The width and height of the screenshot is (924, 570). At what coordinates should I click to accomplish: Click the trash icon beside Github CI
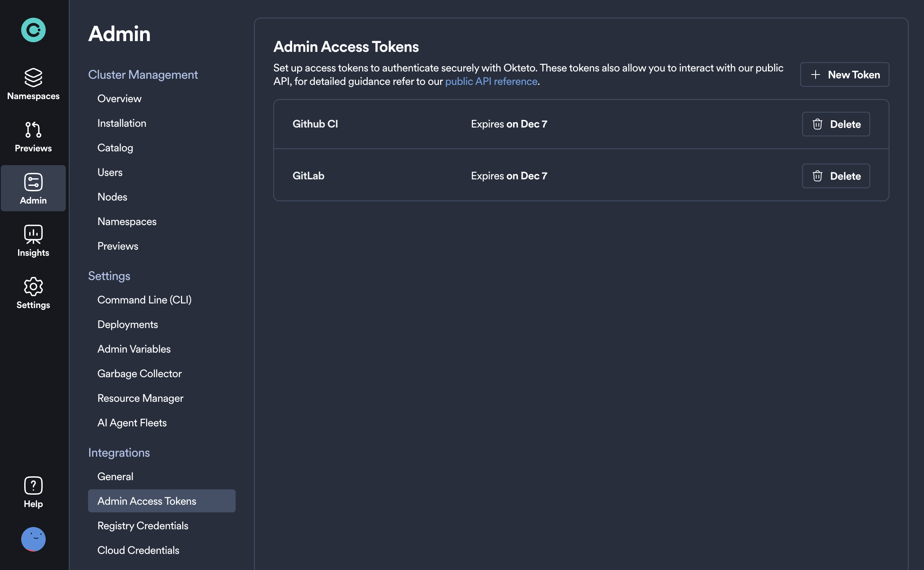(818, 124)
